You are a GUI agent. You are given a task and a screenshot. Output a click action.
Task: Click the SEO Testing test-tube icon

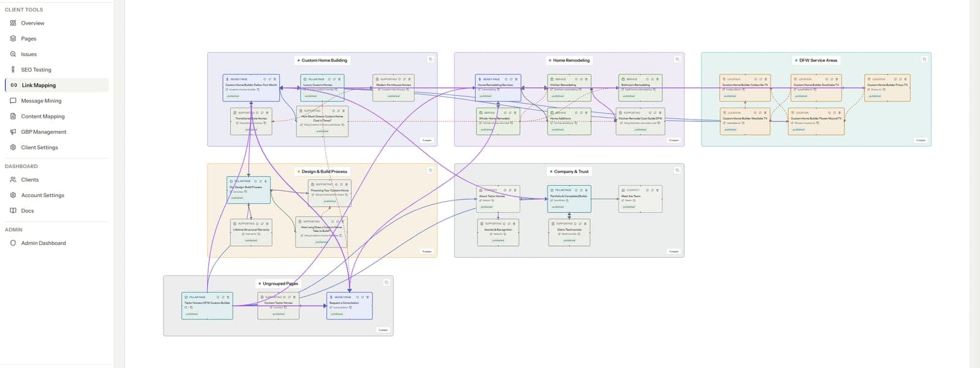[x=13, y=69]
